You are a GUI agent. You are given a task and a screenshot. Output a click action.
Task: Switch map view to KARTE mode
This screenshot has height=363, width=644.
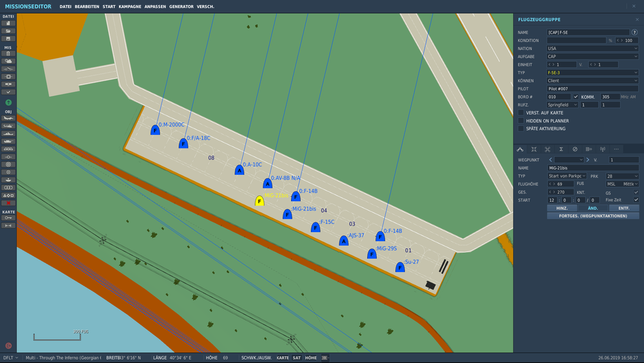coord(283,358)
